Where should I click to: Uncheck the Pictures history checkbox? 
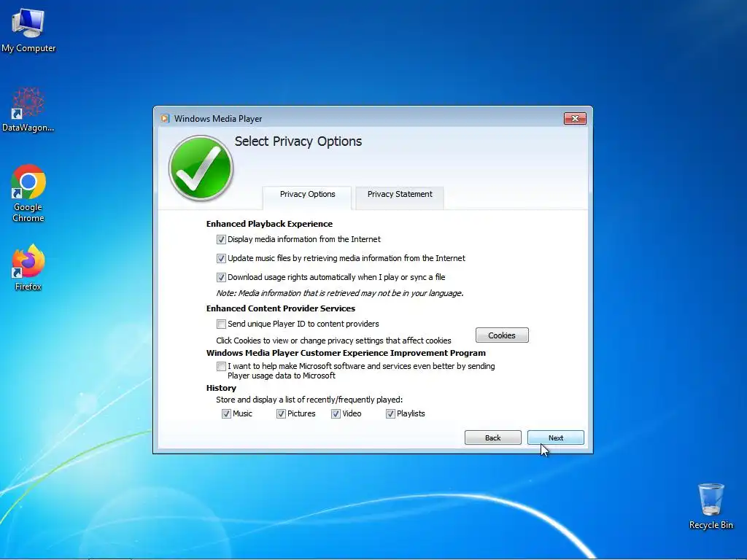pyautogui.click(x=281, y=414)
